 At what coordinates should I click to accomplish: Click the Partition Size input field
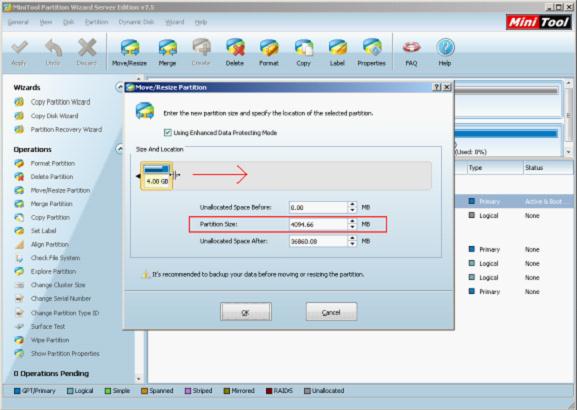click(318, 224)
